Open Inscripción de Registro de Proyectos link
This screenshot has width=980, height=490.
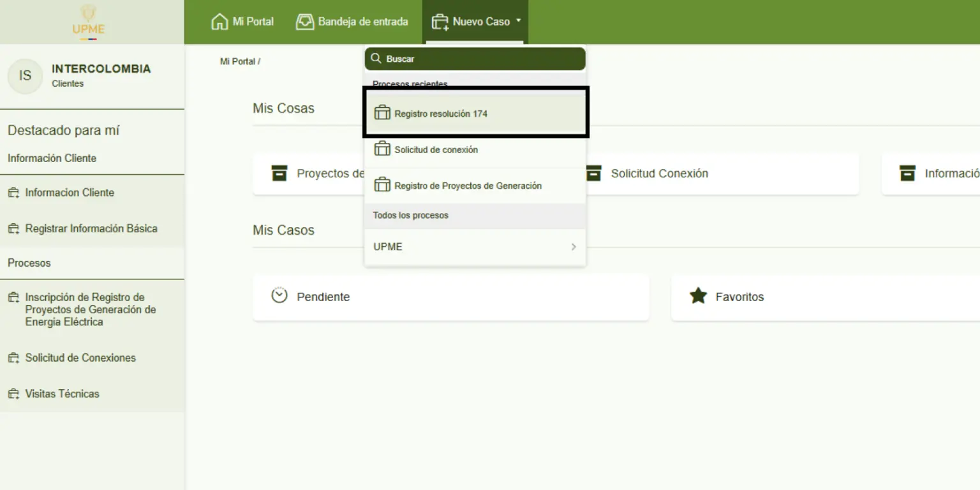pos(90,309)
